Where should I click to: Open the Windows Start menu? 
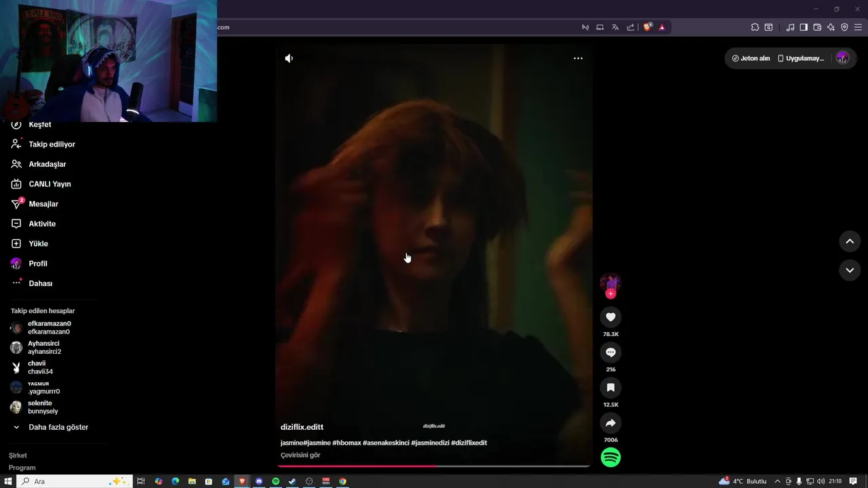(8, 481)
